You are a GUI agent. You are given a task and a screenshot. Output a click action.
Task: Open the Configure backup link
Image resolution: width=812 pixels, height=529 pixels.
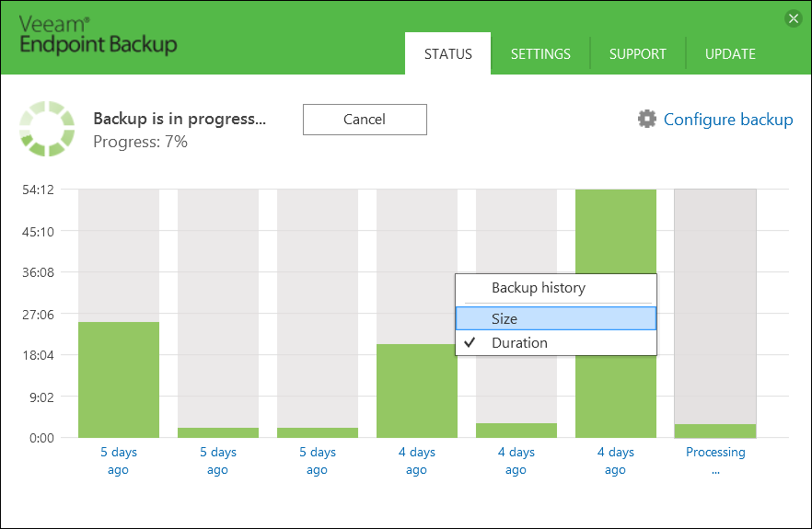point(727,119)
